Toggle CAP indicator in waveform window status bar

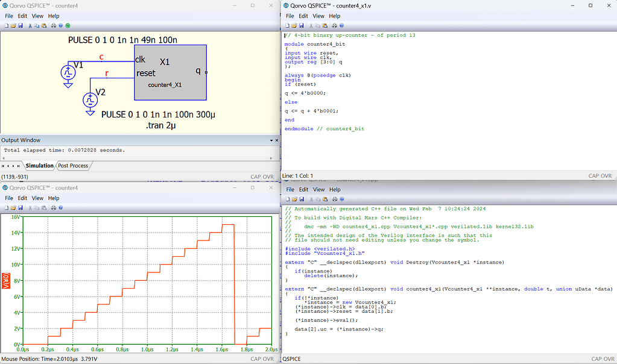(x=256, y=358)
